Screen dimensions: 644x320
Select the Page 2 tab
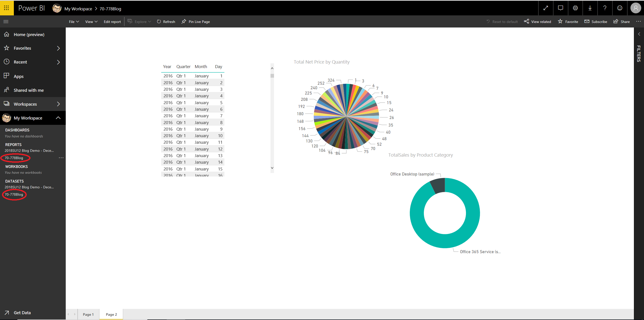click(111, 314)
